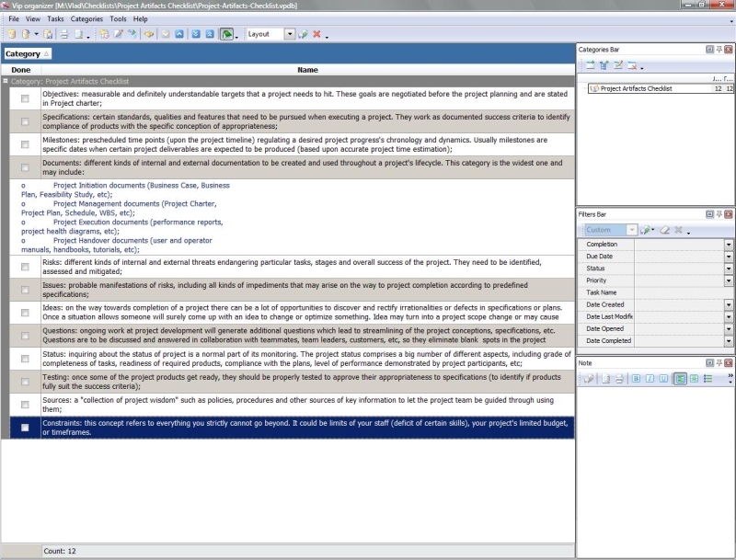Click the Print icon in main toolbar

tap(63, 34)
